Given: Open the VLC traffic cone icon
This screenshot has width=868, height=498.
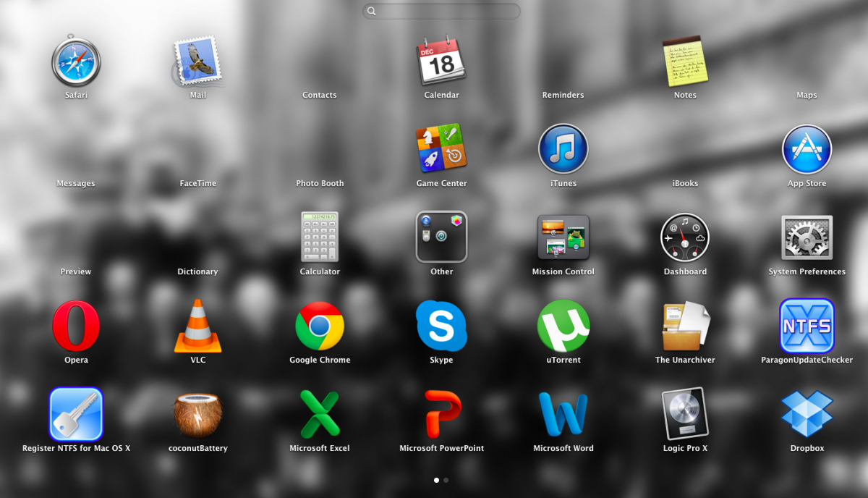Looking at the screenshot, I should point(197,326).
